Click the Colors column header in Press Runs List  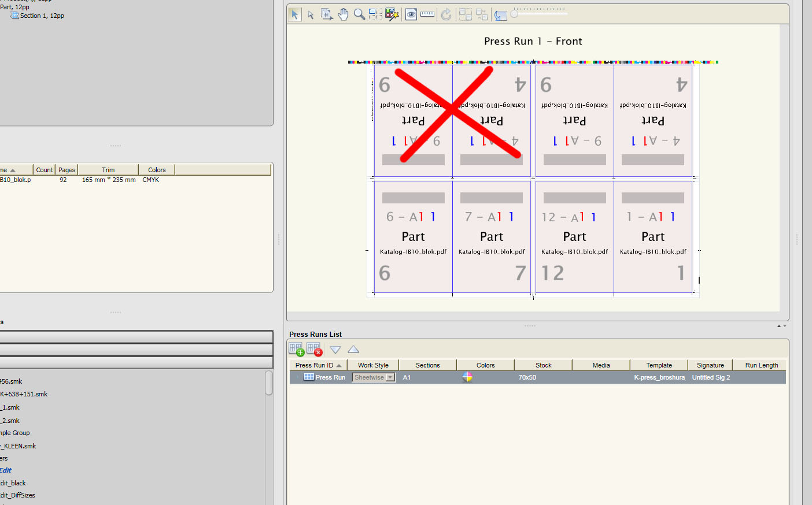pos(486,365)
